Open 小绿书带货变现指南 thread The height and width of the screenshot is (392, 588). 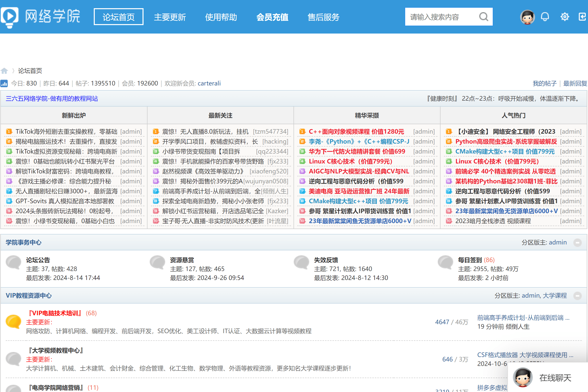coord(201,151)
